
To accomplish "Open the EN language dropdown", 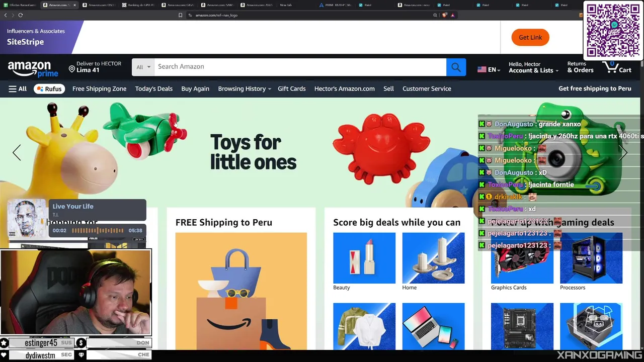I will [x=489, y=70].
